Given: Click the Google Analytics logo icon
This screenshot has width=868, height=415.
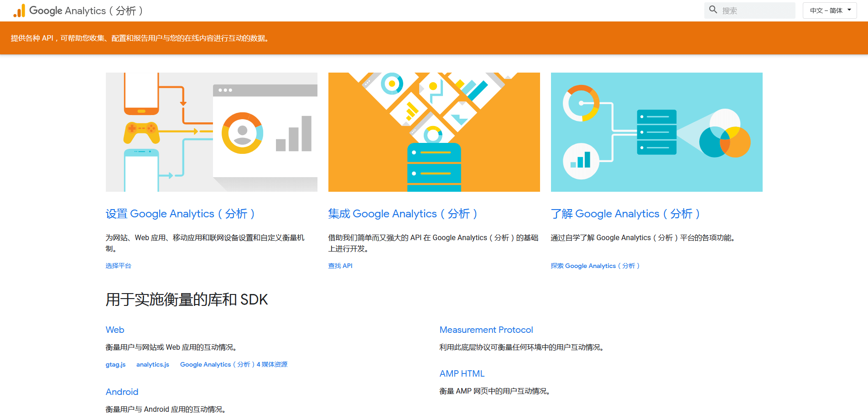Looking at the screenshot, I should [x=19, y=11].
